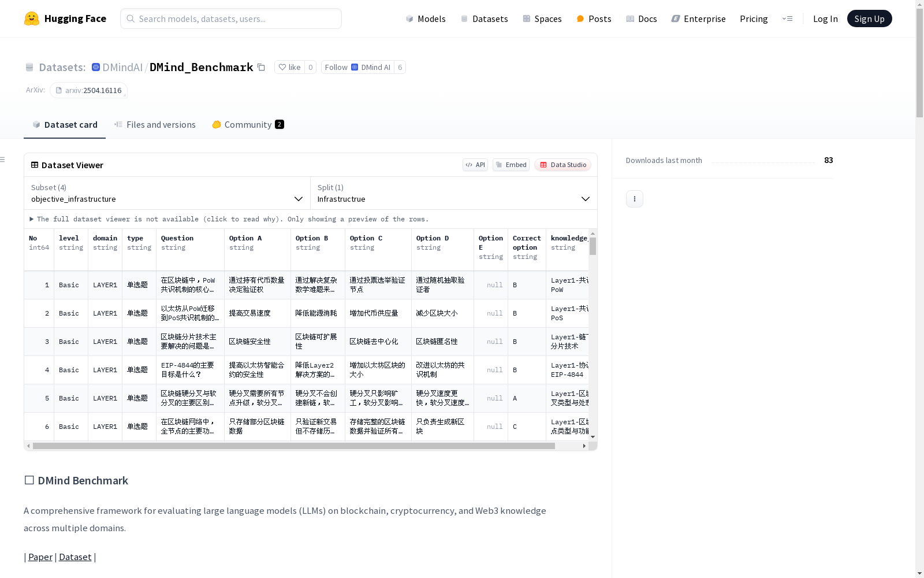Open the arxiv:2504.16116 tag
This screenshot has width=924, height=578.
[88, 90]
